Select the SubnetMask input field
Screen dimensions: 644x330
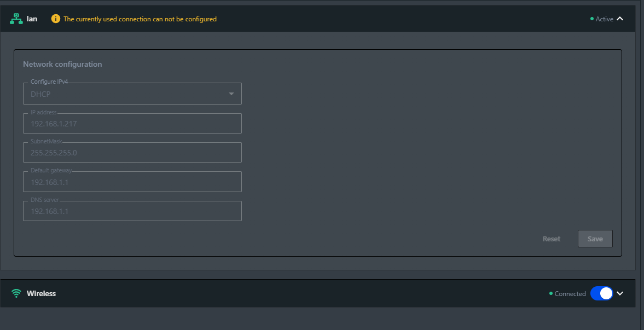(132, 153)
